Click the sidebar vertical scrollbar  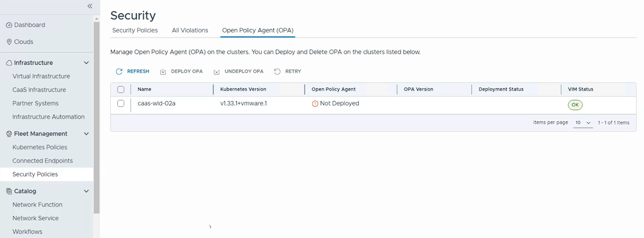coord(97,117)
